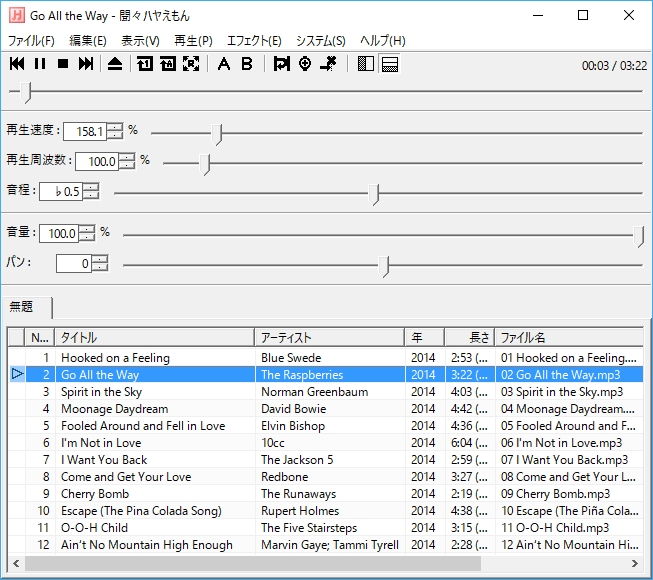
Task: Click the horizontal scrollbar right arrow
Action: click(635, 563)
